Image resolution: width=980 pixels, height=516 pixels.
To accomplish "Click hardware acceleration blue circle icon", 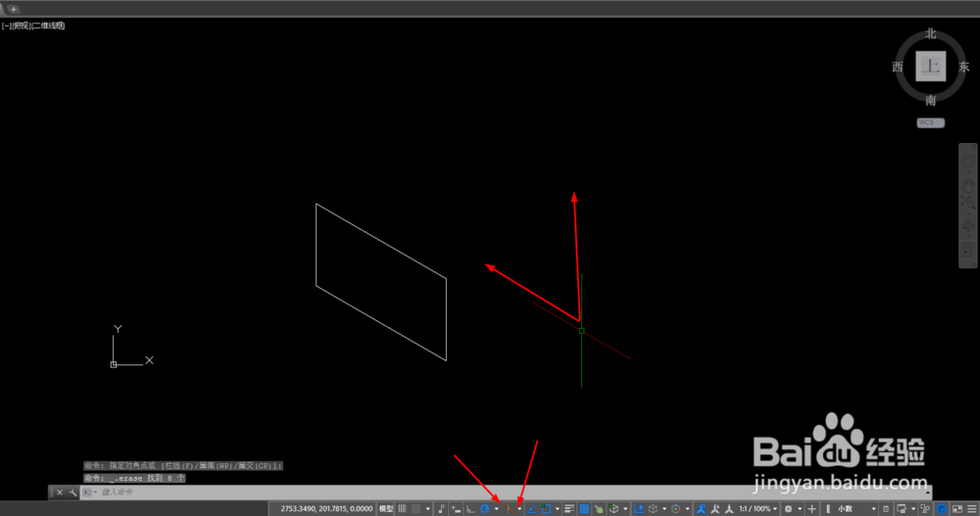I will pos(942,508).
